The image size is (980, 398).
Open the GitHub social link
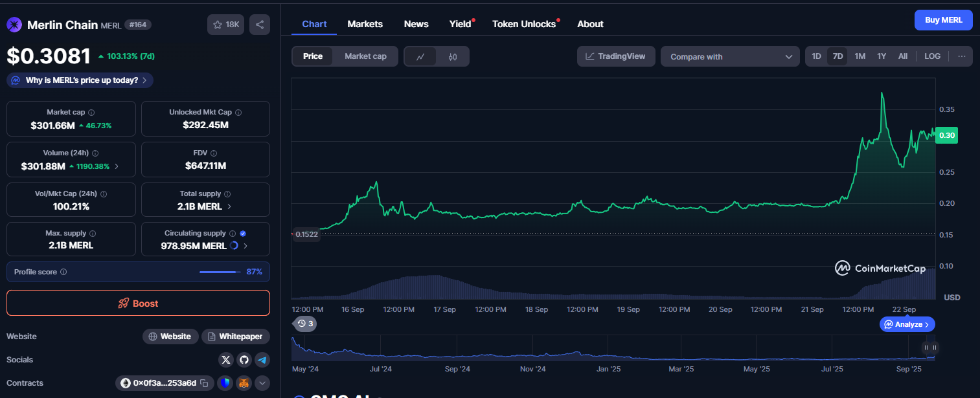[244, 360]
